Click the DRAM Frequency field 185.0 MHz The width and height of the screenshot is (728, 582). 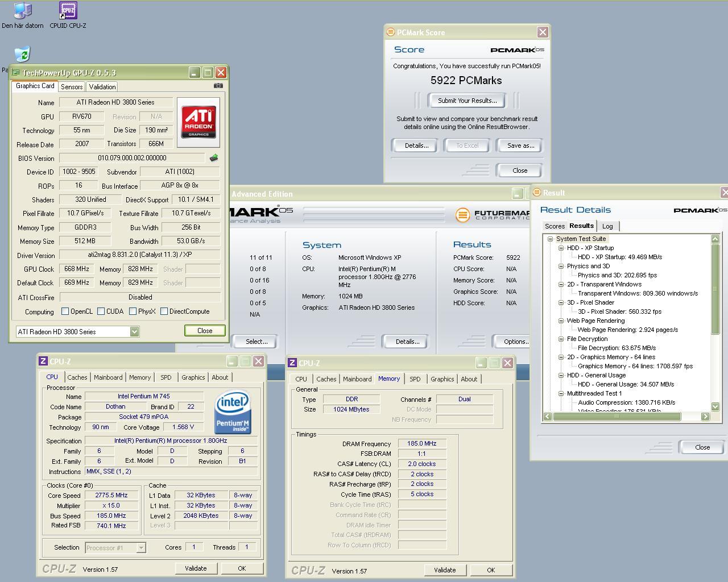(422, 444)
